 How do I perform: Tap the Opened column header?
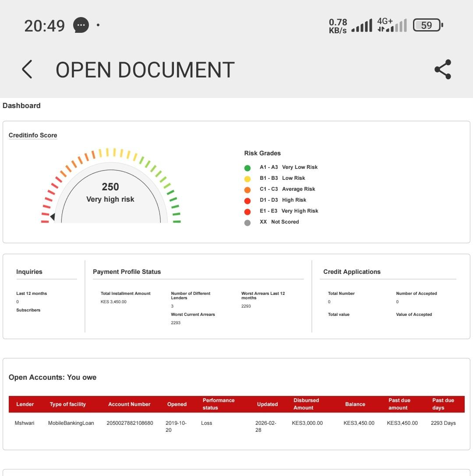coord(177,404)
